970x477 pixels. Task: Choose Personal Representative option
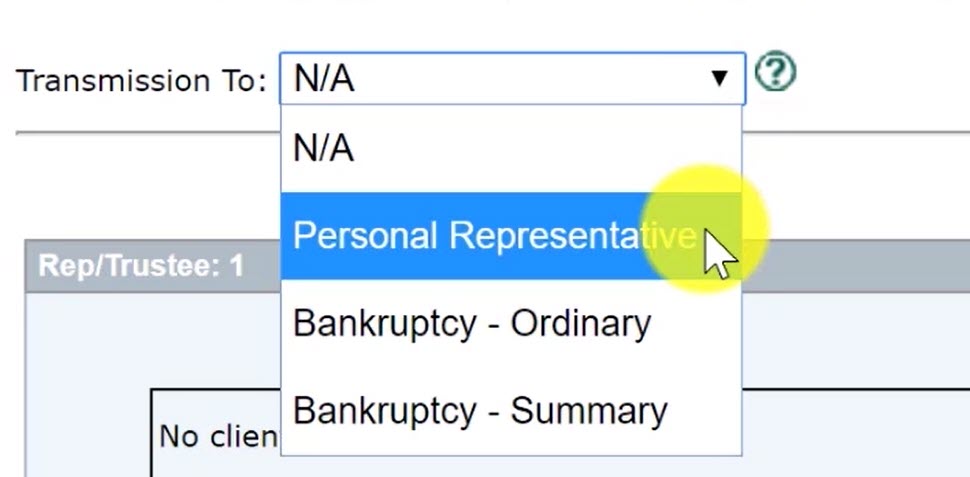(x=511, y=236)
